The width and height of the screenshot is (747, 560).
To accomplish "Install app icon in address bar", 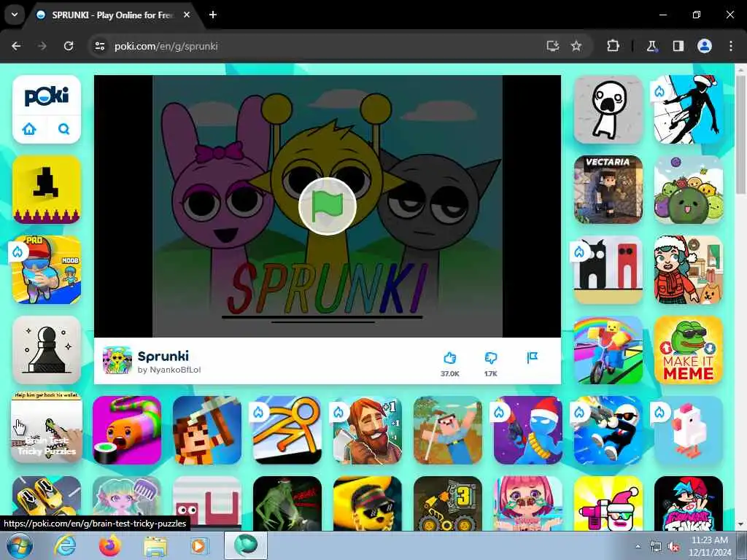I will 553,46.
